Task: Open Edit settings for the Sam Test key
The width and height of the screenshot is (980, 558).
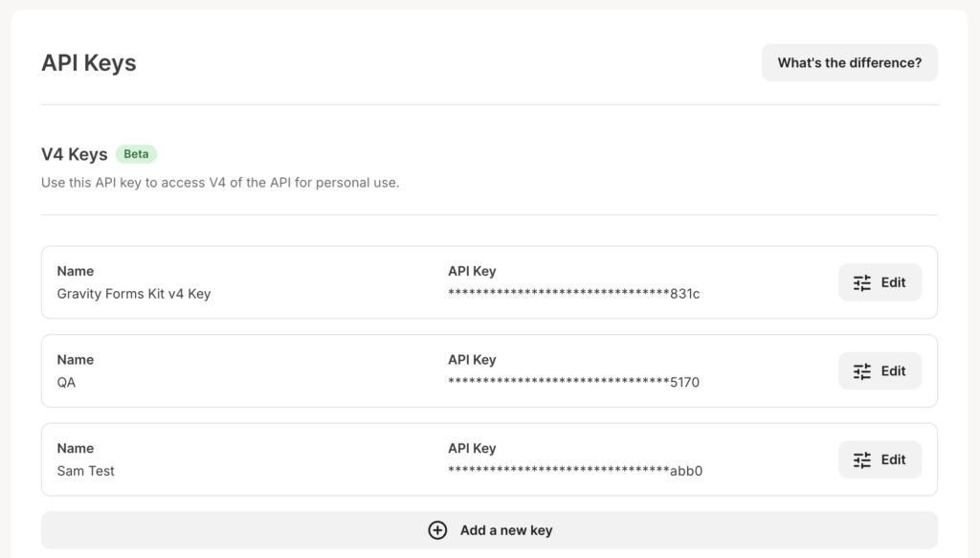Action: pos(880,459)
